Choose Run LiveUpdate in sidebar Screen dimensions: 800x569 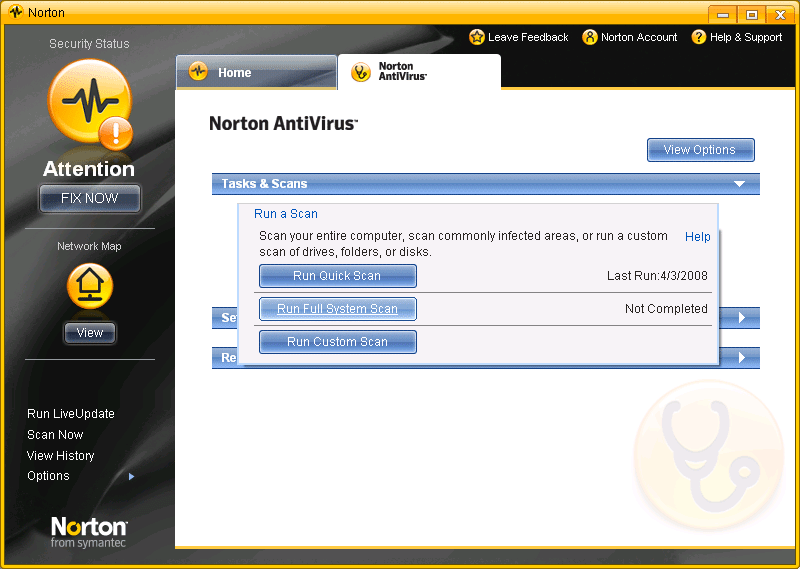[71, 414]
